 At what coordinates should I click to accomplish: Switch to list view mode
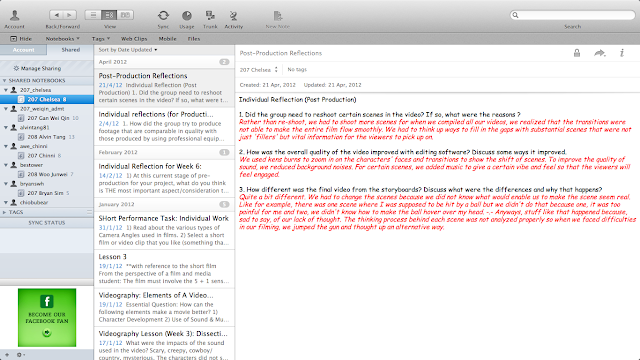point(93,15)
